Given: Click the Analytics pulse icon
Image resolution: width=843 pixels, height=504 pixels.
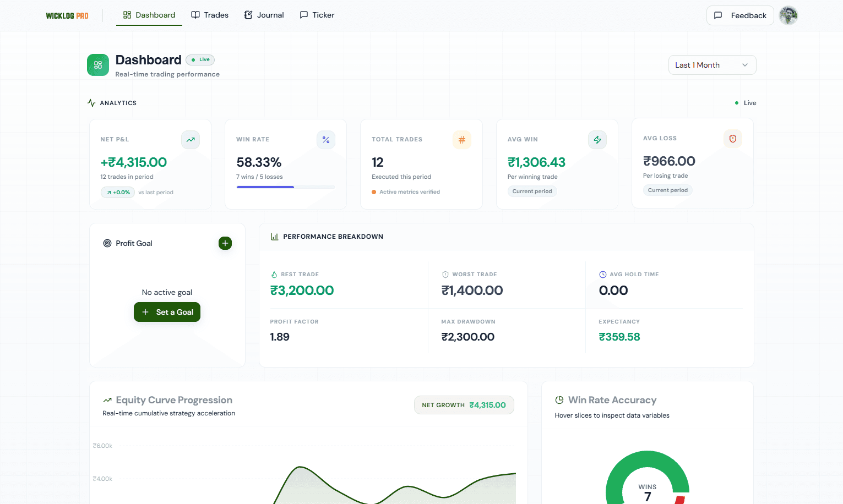Looking at the screenshot, I should click(x=91, y=103).
